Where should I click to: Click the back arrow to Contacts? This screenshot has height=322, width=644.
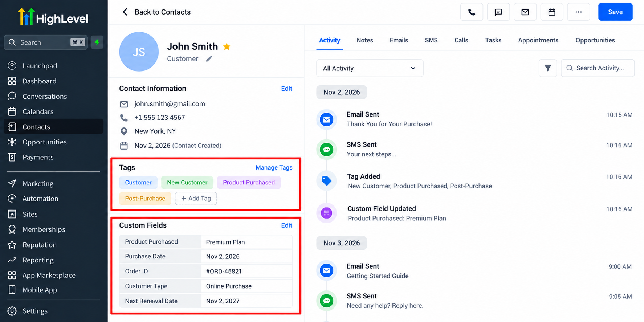tap(125, 12)
